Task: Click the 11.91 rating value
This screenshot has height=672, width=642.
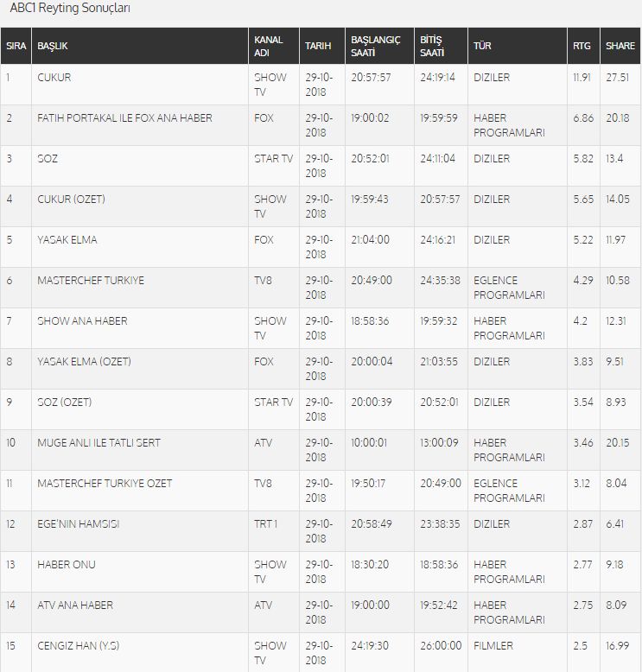Action: click(582, 78)
